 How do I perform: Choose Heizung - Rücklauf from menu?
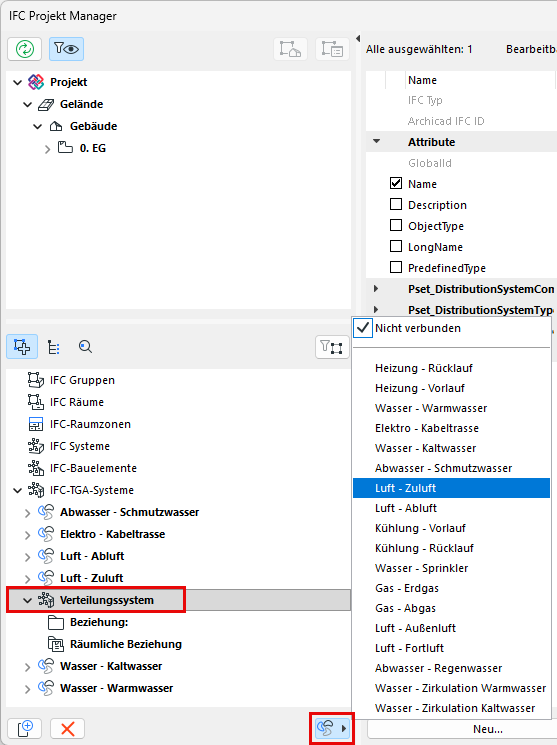451,368
